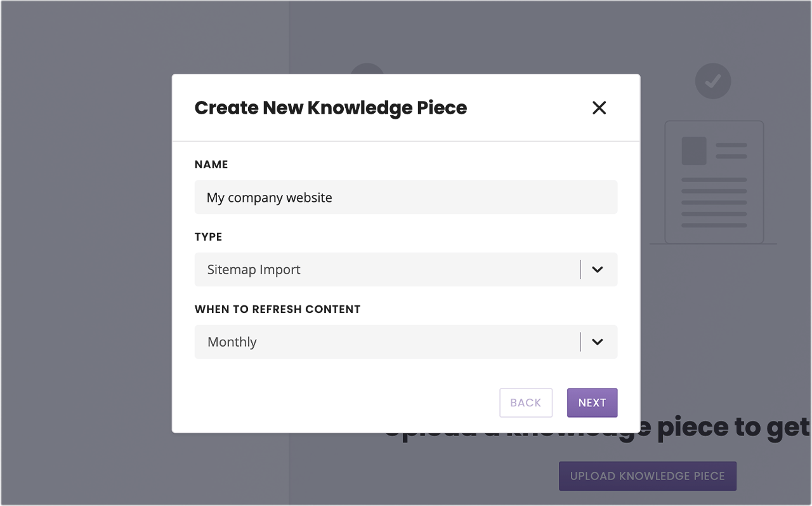This screenshot has width=812, height=506.
Task: Open the Monthly refresh frequency selector
Action: pos(406,342)
